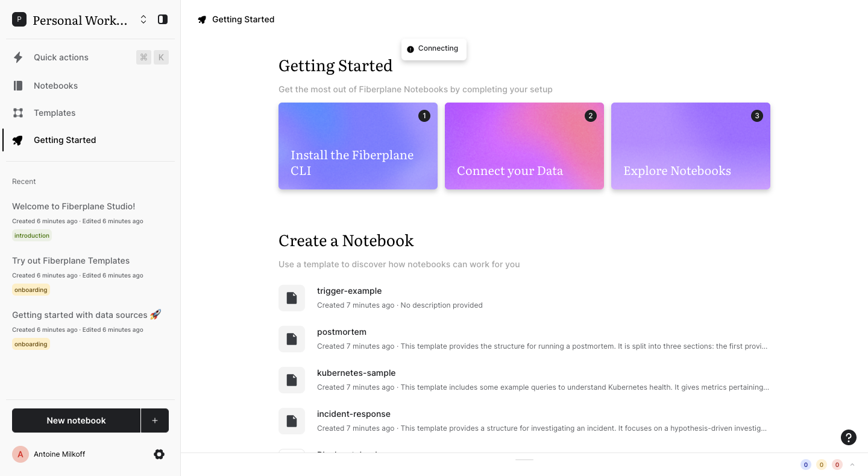868x476 pixels.
Task: Open the Explore Notebooks card
Action: pyautogui.click(x=690, y=146)
